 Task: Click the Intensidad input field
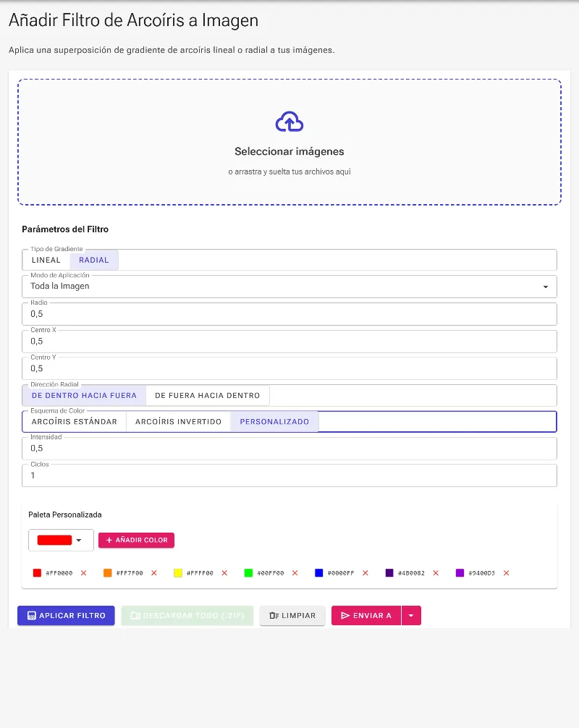(x=289, y=449)
